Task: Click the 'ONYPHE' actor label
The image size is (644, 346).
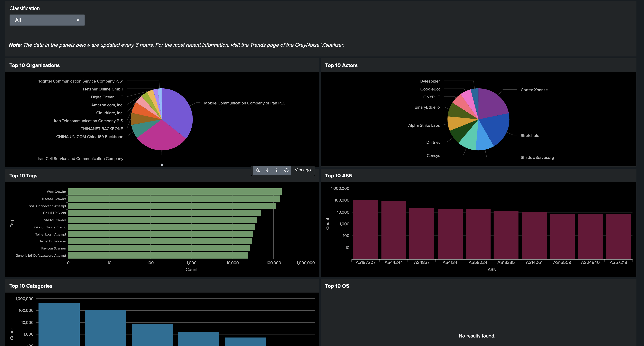Action: tap(431, 97)
